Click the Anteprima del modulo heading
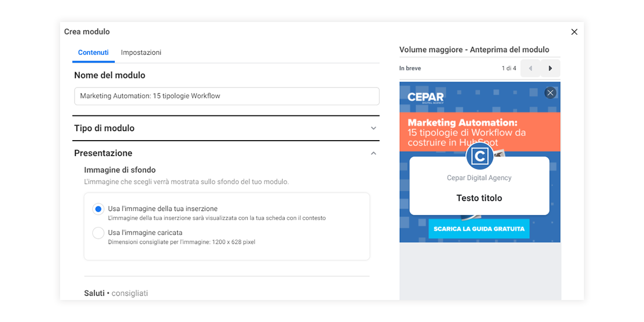Viewport: 644px width, 322px height. tap(474, 49)
